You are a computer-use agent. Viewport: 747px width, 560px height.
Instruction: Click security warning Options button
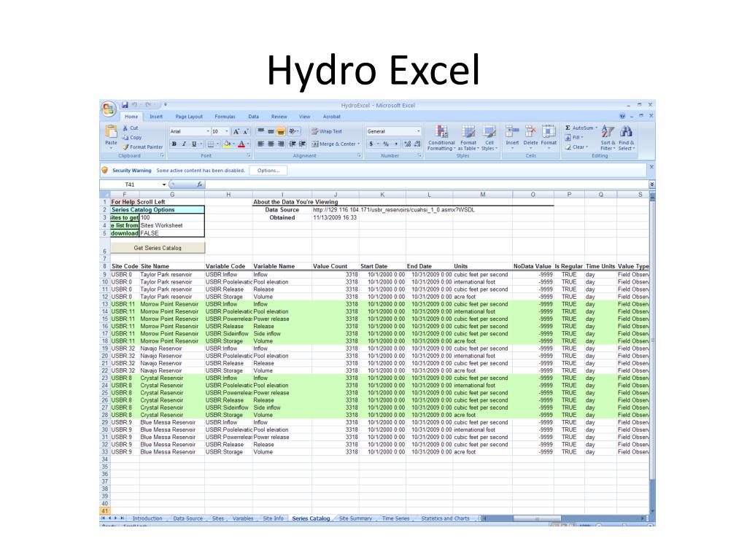click(x=268, y=171)
